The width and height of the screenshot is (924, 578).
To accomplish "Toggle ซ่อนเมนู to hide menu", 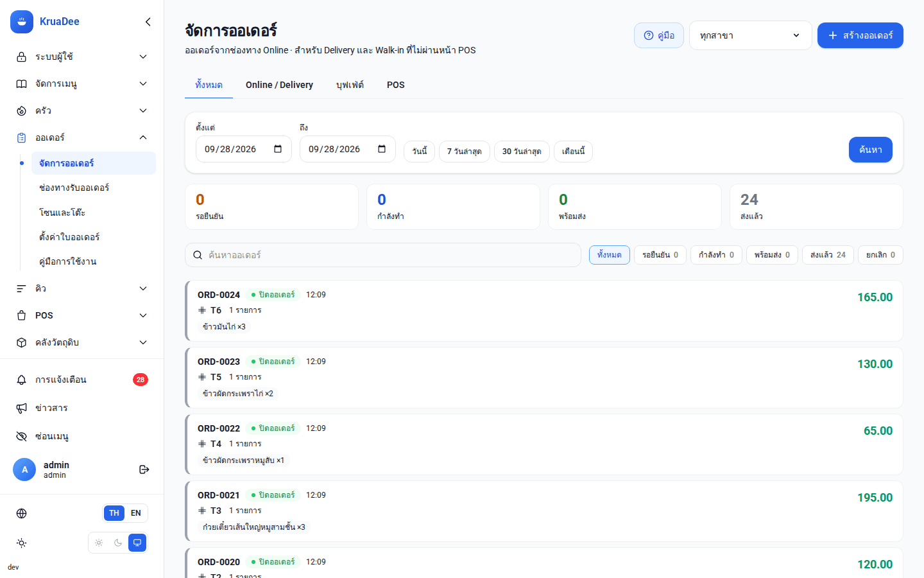I will coord(82,436).
